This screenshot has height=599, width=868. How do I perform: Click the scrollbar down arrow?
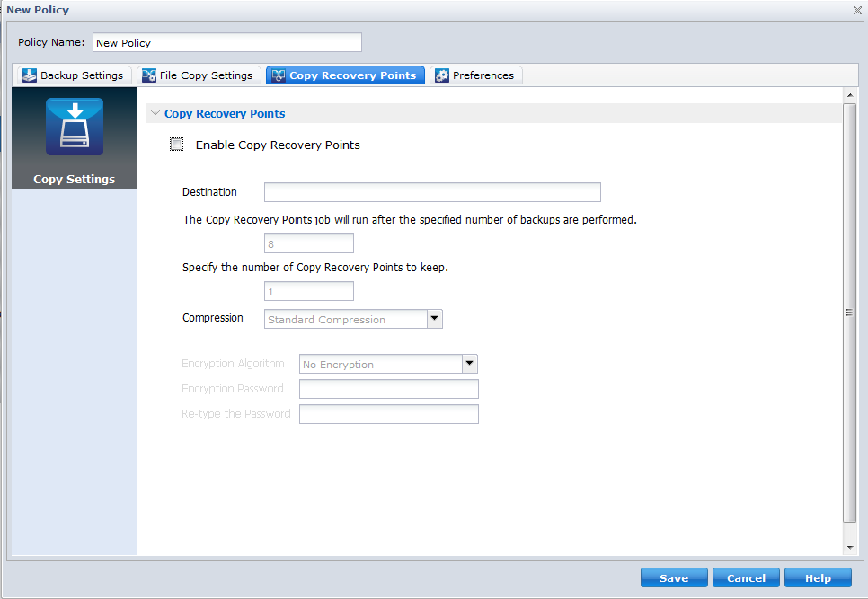tap(849, 546)
